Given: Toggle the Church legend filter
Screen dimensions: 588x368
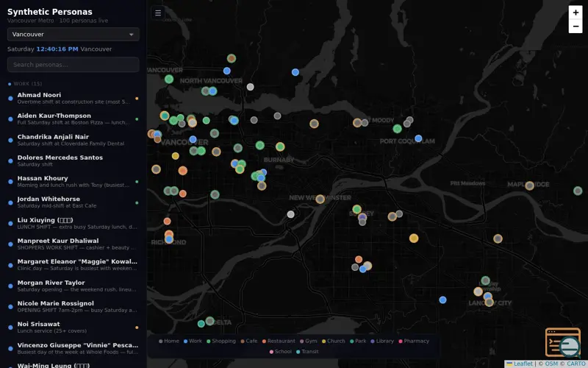Looking at the screenshot, I should click(x=334, y=341).
